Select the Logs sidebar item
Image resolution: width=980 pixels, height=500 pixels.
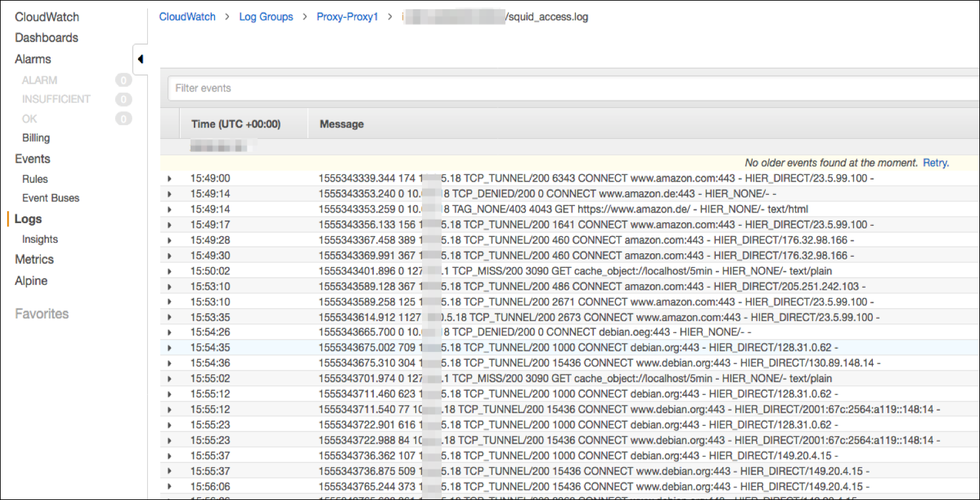[28, 218]
